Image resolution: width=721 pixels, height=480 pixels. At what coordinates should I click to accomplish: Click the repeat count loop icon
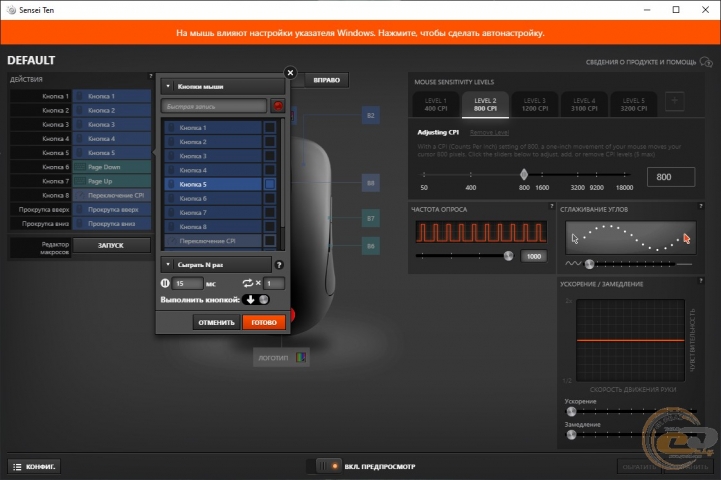coord(248,283)
